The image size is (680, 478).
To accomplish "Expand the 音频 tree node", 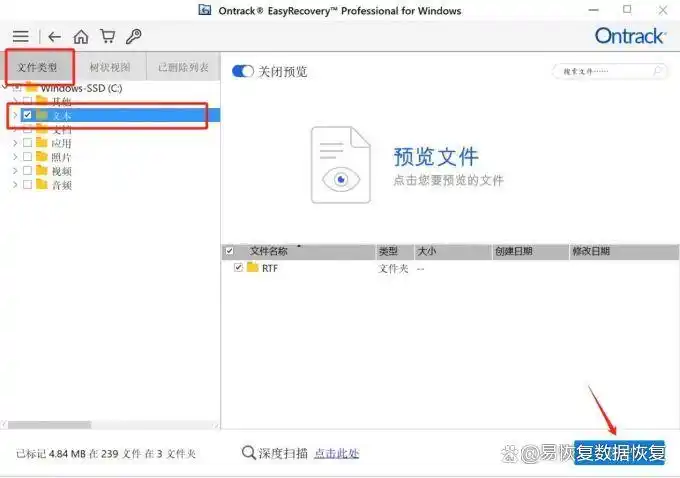I will tap(15, 184).
